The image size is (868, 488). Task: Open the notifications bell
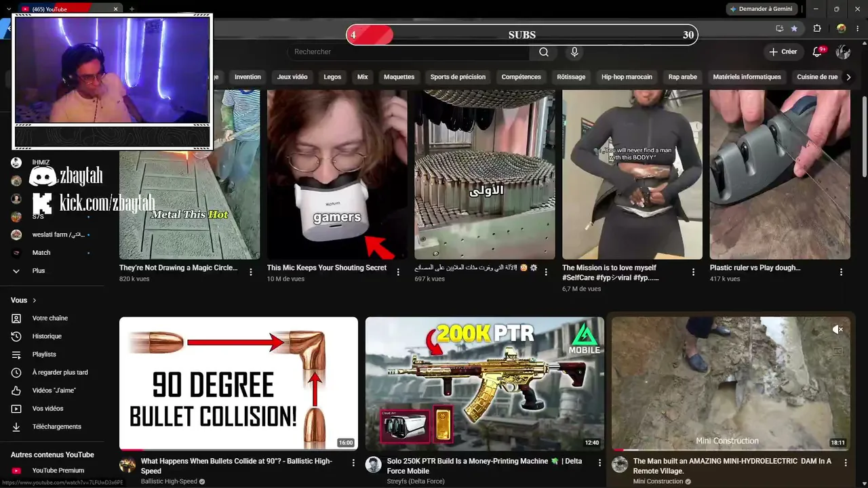click(x=818, y=52)
